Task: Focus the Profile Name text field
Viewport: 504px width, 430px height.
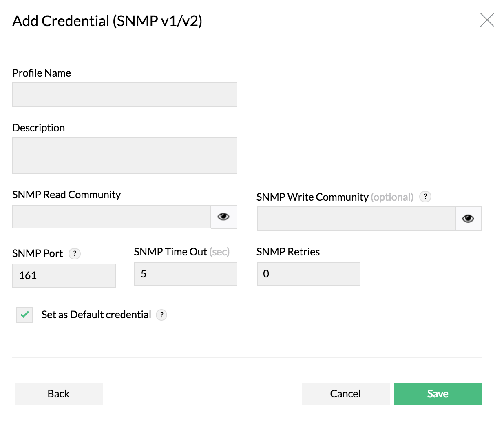Action: pos(124,95)
